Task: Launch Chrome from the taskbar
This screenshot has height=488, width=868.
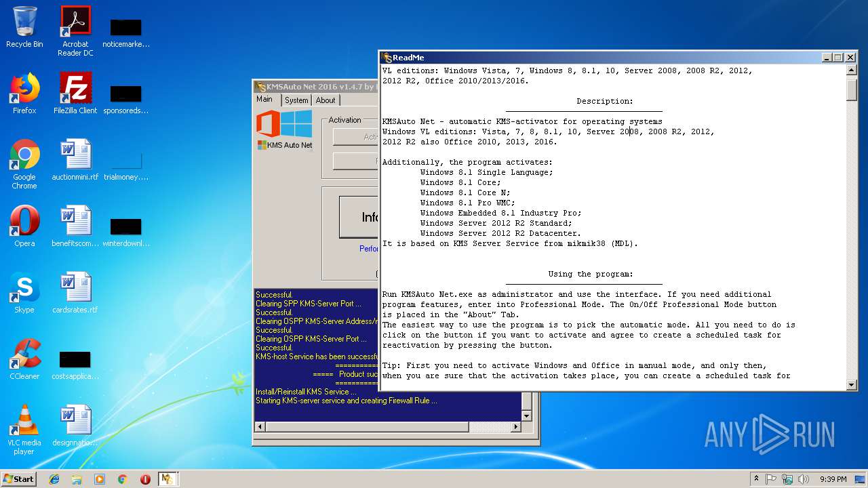Action: click(123, 479)
